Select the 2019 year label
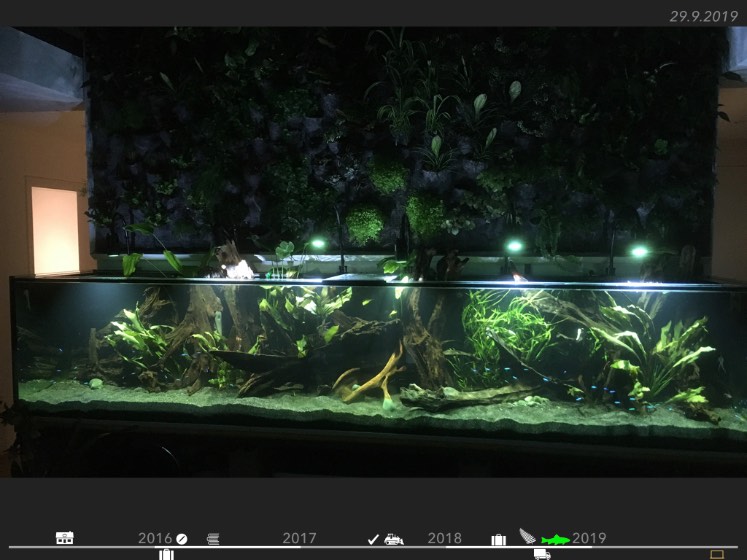This screenshot has height=560, width=747. coord(589,538)
